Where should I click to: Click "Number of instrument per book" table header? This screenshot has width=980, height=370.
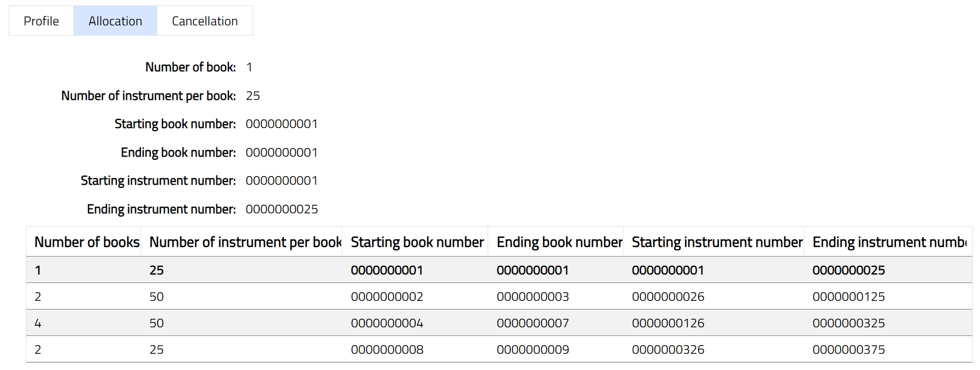(245, 243)
